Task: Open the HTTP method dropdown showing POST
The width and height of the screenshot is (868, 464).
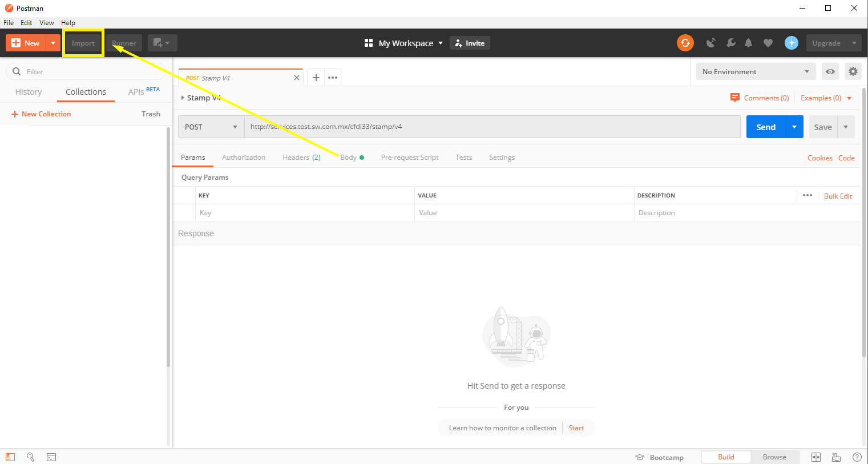Action: (x=211, y=127)
